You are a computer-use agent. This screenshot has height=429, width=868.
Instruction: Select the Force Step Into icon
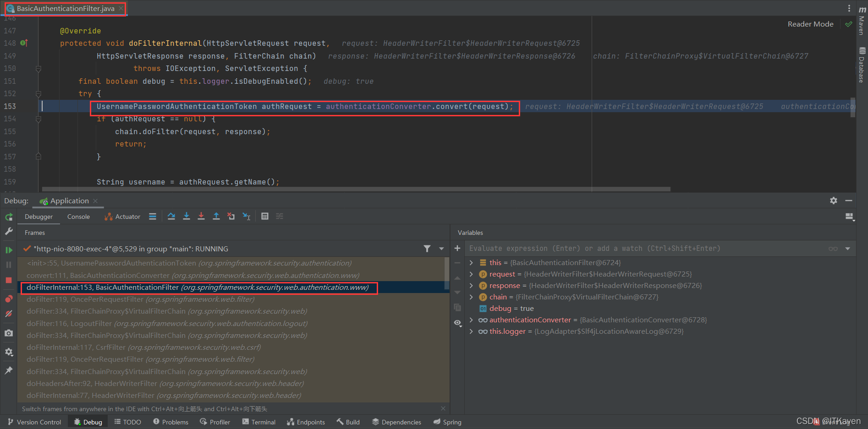point(201,216)
